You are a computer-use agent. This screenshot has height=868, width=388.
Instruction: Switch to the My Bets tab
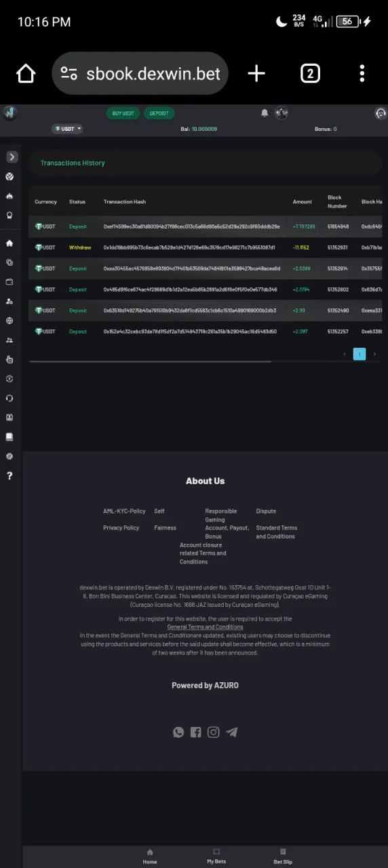coord(216,856)
